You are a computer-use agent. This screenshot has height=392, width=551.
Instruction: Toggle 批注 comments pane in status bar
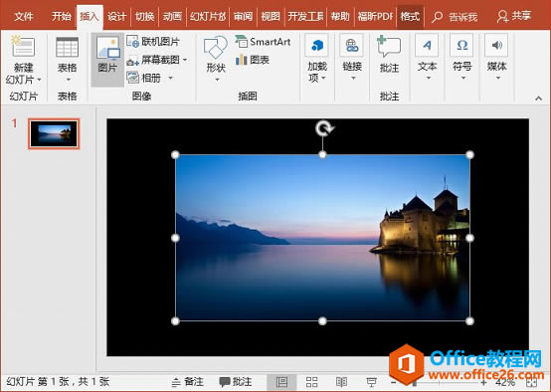point(236,382)
